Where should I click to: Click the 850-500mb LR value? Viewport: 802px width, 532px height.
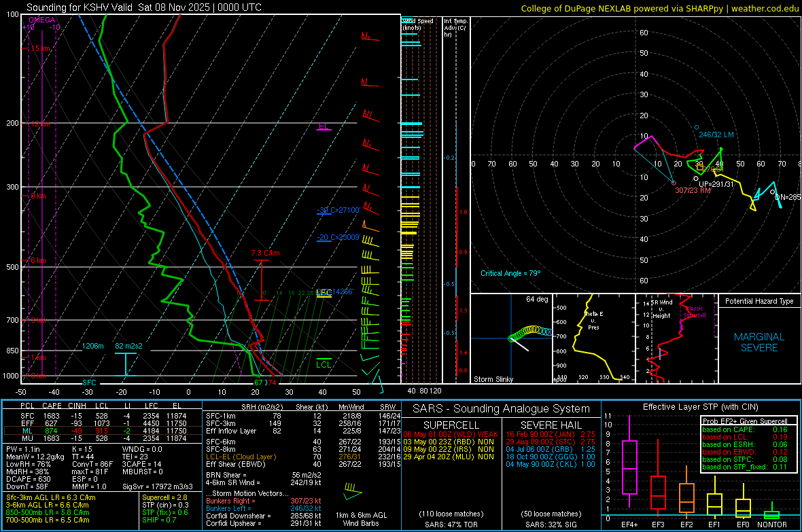tap(47, 512)
